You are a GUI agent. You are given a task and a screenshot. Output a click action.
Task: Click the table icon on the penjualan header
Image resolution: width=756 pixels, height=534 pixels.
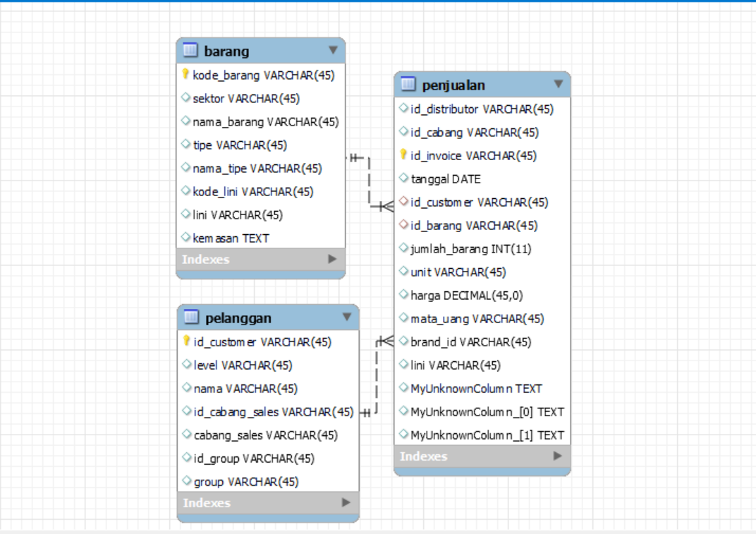[406, 85]
